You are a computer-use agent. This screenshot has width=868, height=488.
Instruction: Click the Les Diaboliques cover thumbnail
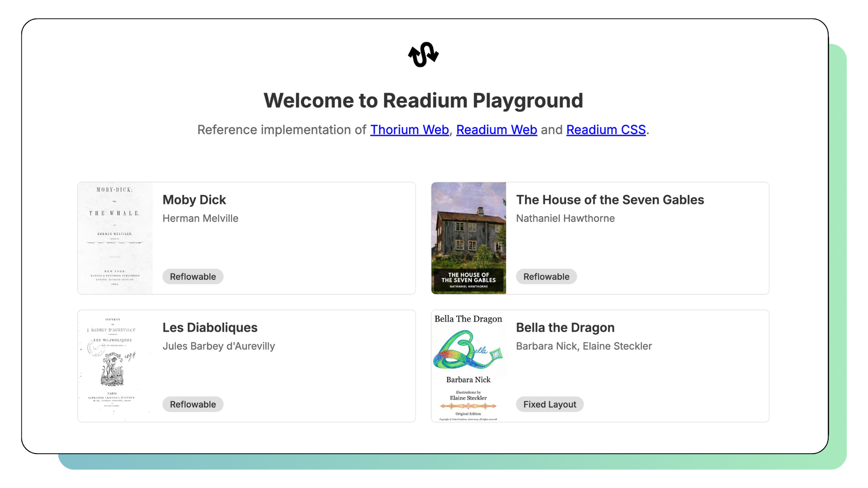point(115,366)
